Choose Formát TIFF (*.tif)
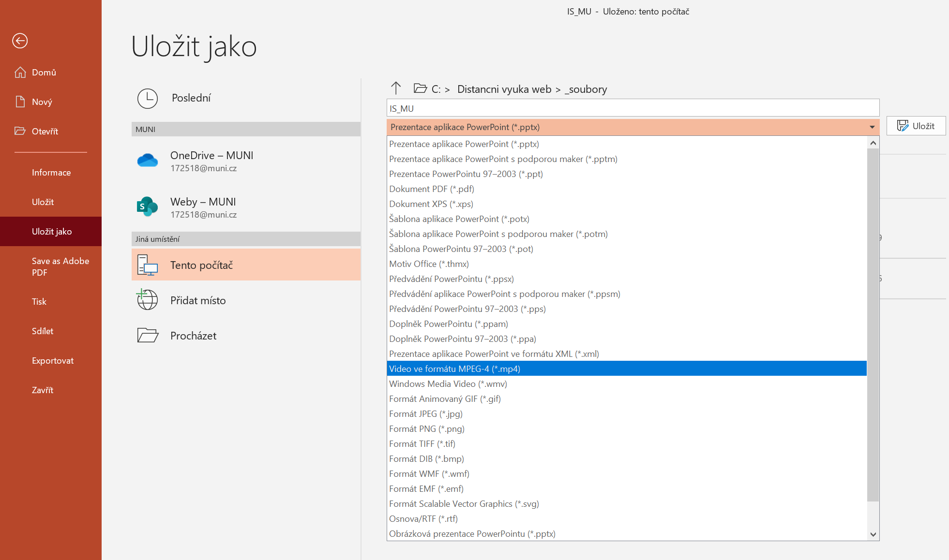This screenshot has height=560, width=949. coord(627,444)
